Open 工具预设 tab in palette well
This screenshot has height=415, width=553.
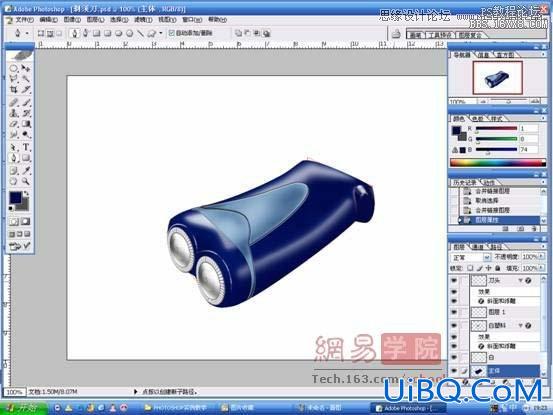[x=440, y=35]
